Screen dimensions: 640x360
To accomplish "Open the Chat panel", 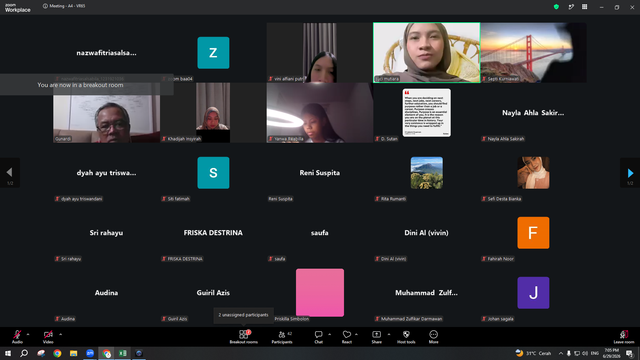I will 318,337.
